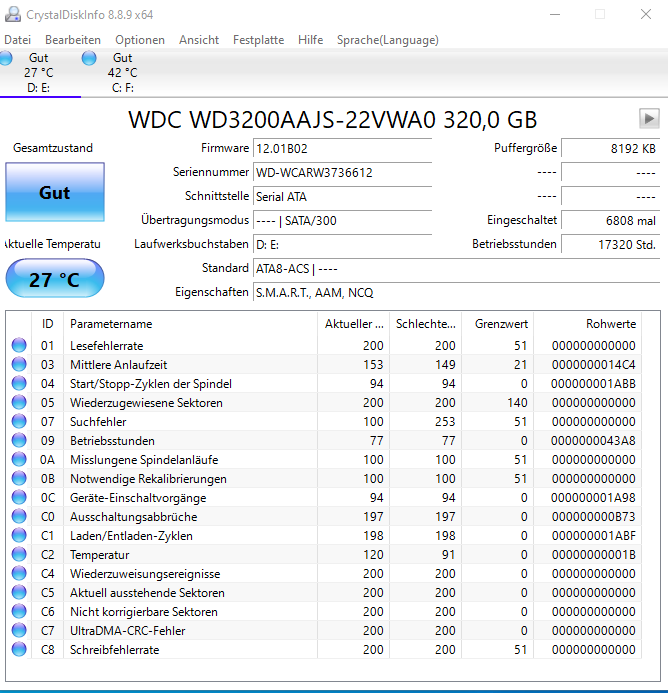This screenshot has height=693, width=668.
Task: Click the blue Gut health status button
Action: click(x=55, y=192)
